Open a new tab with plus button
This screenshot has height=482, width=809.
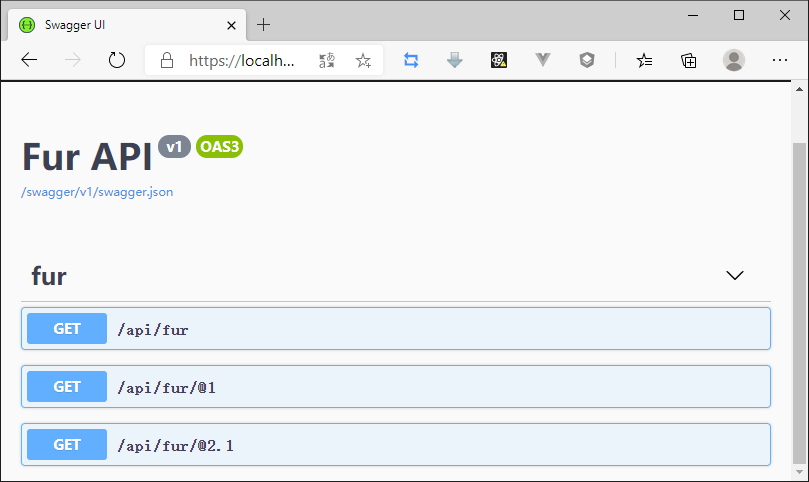pyautogui.click(x=264, y=25)
